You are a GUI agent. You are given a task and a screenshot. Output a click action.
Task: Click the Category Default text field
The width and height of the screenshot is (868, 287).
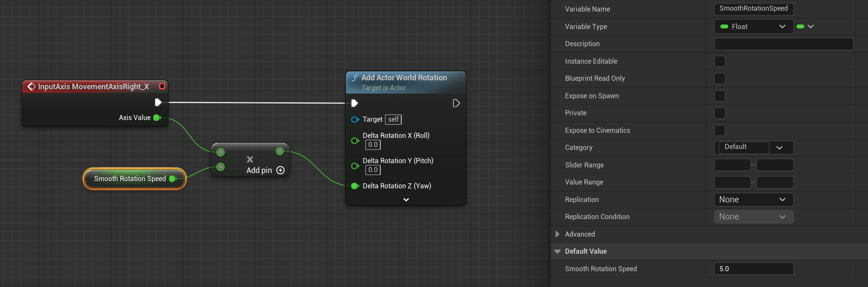click(744, 147)
